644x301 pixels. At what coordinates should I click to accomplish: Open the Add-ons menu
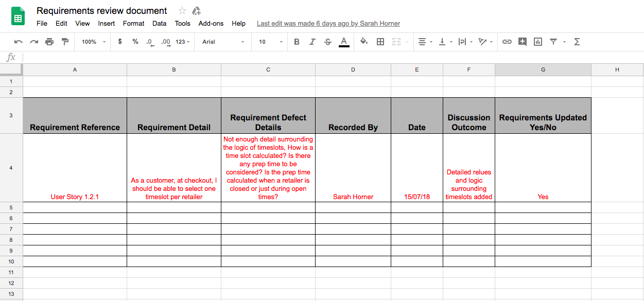click(211, 23)
